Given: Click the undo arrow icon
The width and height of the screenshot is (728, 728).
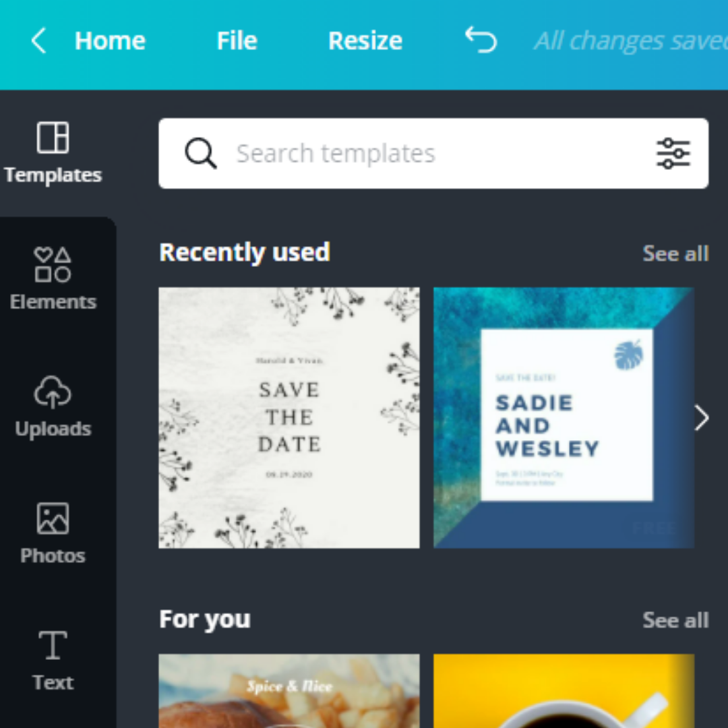Looking at the screenshot, I should pyautogui.click(x=481, y=40).
